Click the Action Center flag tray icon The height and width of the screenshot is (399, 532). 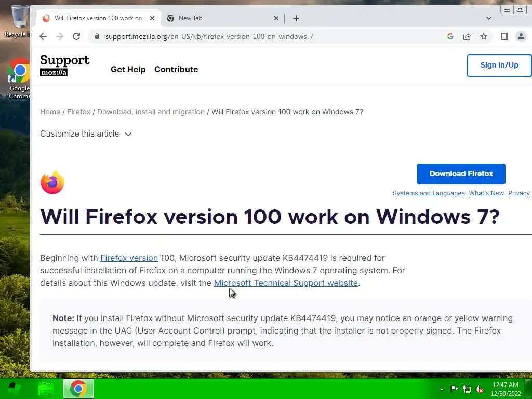(x=454, y=389)
